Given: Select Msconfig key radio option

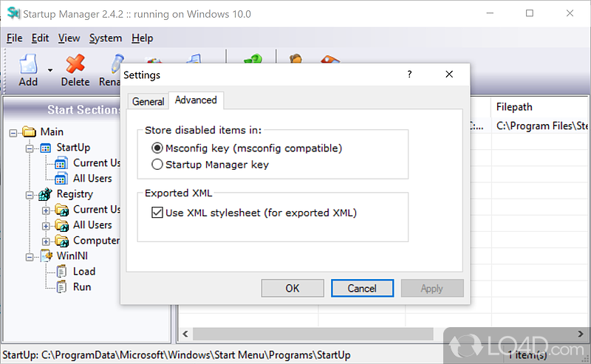Looking at the screenshot, I should click(157, 148).
